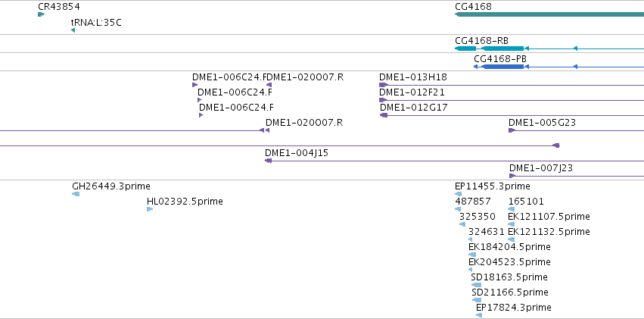Select the DME1-005G23 text label
The image size is (644, 319).
coord(542,123)
